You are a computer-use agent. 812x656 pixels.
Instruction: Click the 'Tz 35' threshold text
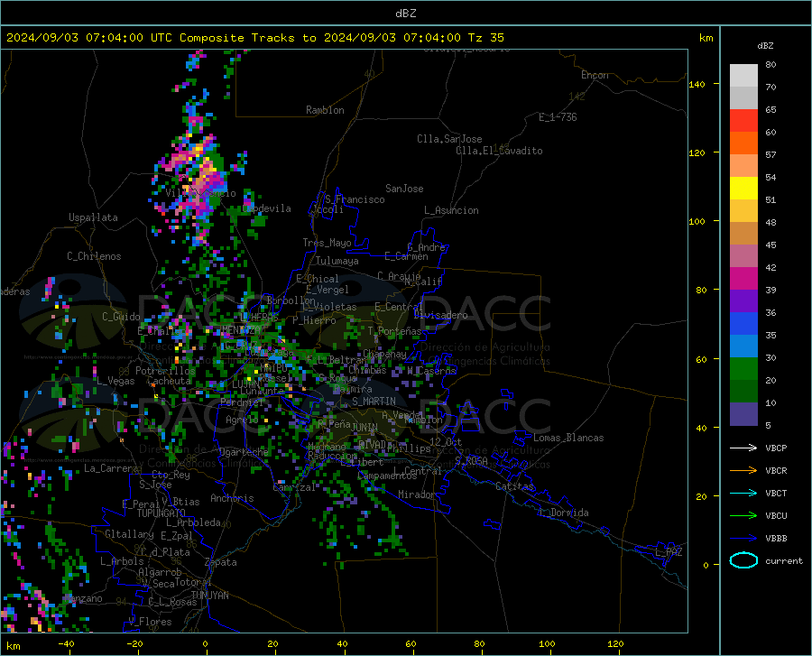tap(485, 38)
